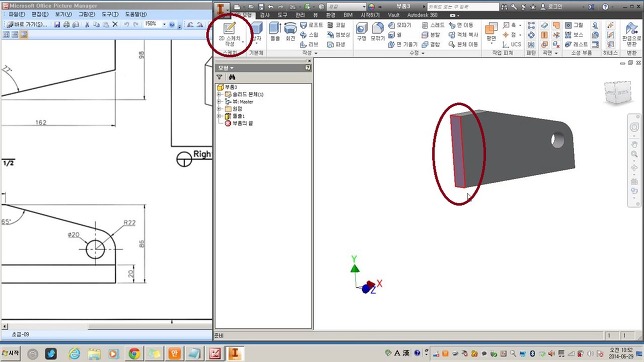The width and height of the screenshot is (644, 362).
Task: Open the Model (모형) browser panel dropdown
Action: pyautogui.click(x=226, y=68)
